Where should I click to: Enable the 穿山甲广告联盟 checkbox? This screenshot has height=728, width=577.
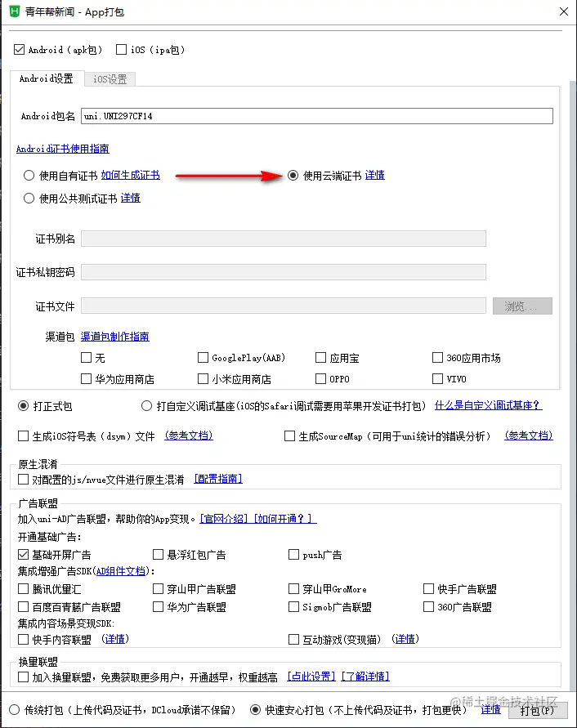point(158,589)
